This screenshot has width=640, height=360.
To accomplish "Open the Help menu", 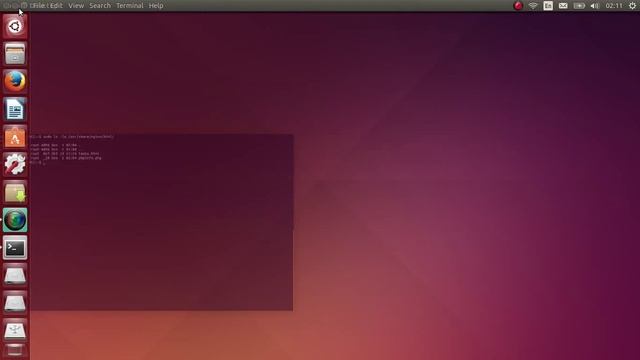I will [156, 6].
